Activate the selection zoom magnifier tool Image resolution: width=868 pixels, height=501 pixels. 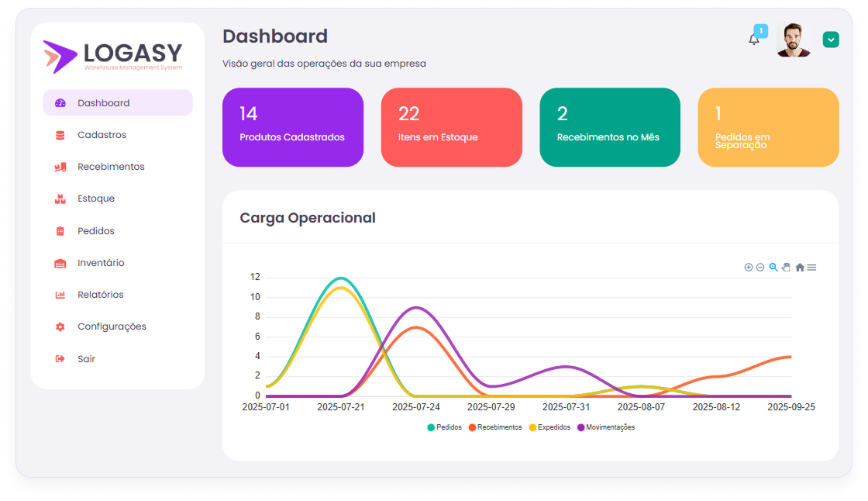point(773,268)
